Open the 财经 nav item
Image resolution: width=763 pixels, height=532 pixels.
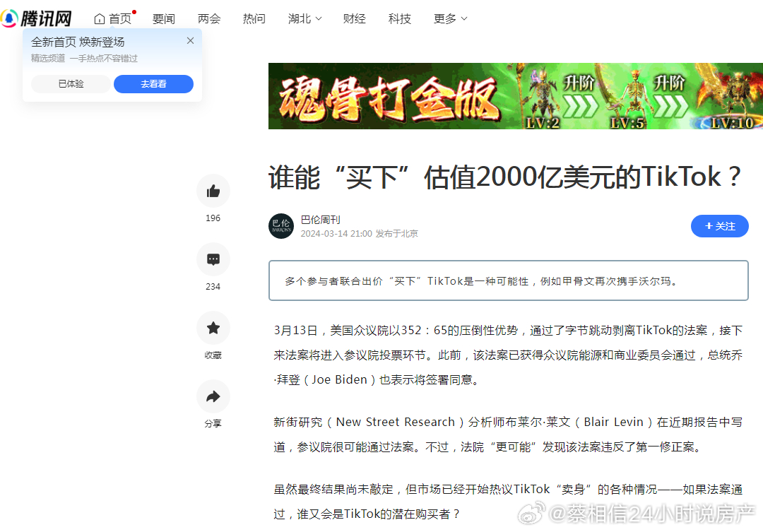(x=354, y=18)
